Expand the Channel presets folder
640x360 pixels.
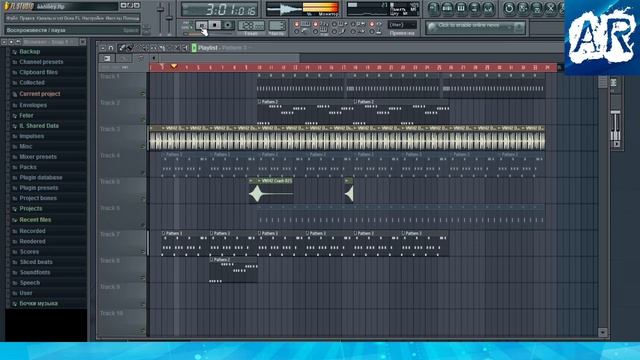coord(41,62)
